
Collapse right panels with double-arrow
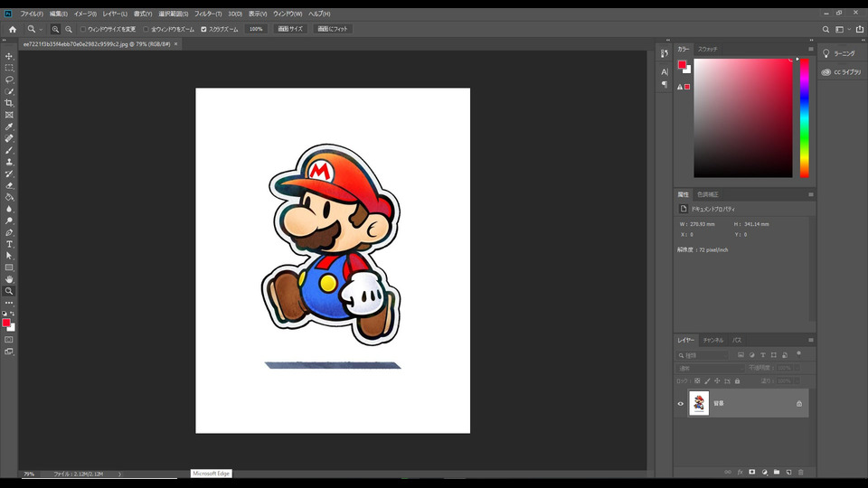pos(811,41)
